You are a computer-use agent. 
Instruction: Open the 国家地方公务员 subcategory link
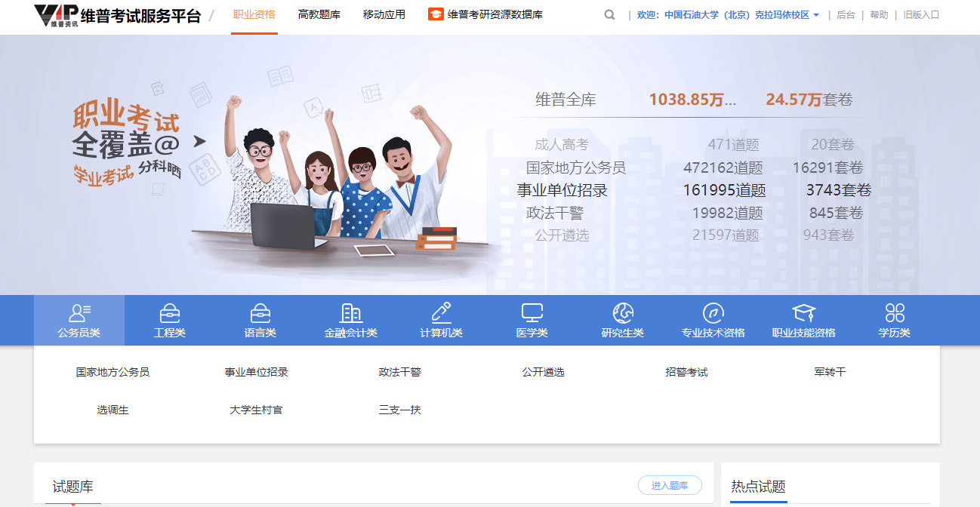112,372
